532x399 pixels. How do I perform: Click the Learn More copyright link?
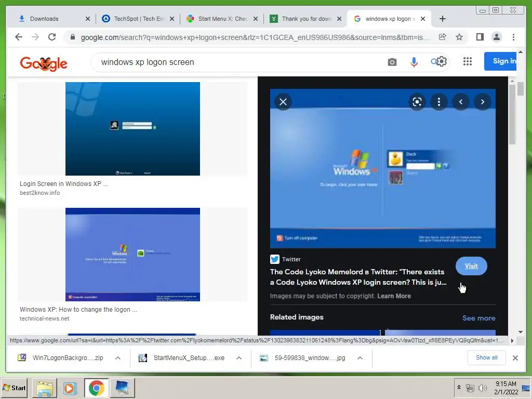tap(394, 296)
